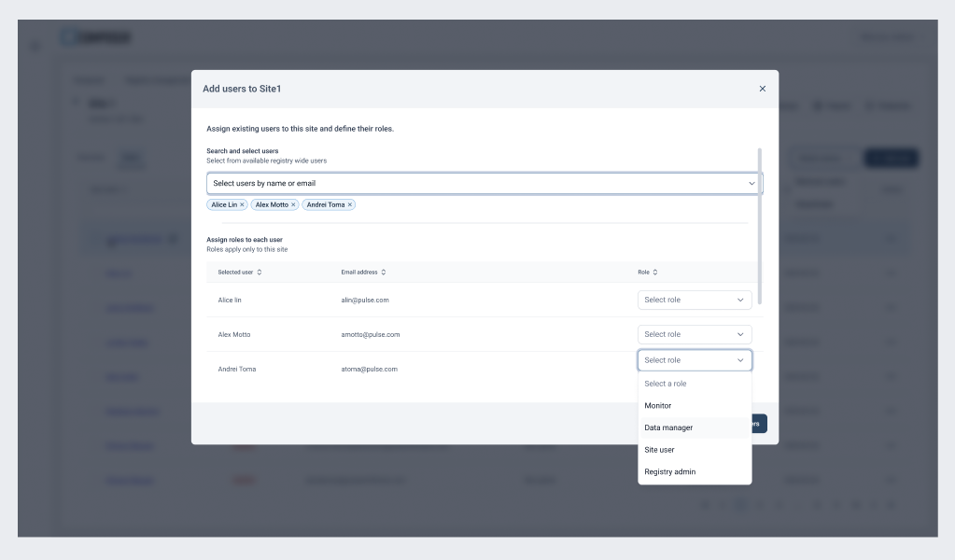Click the Andrei Toma name in the table
The width and height of the screenshot is (955, 560).
[237, 369]
